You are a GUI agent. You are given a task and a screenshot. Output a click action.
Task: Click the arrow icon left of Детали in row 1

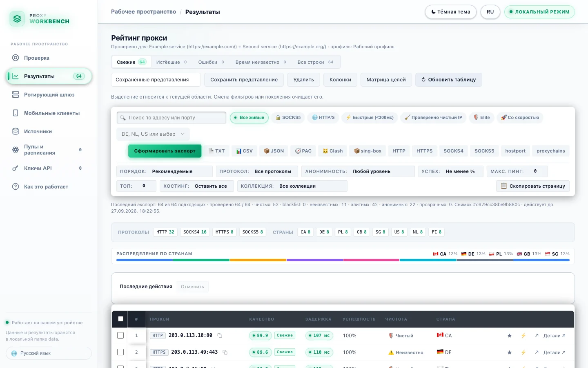pyautogui.click(x=537, y=336)
